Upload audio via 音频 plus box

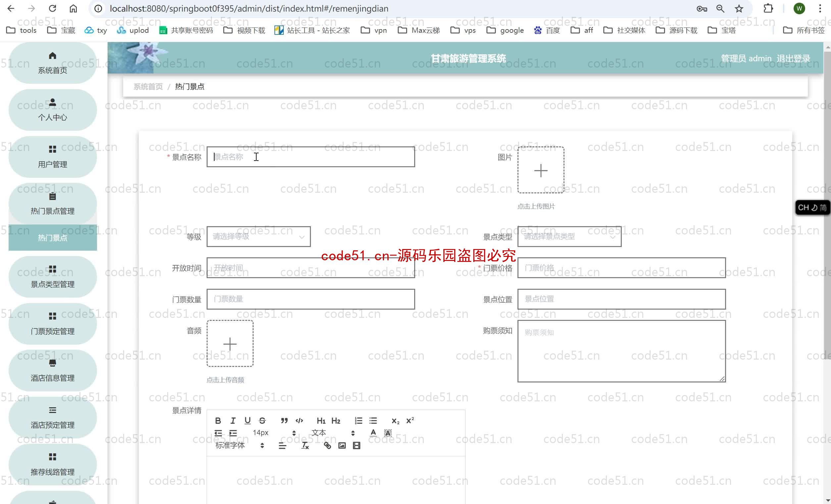coord(230,344)
